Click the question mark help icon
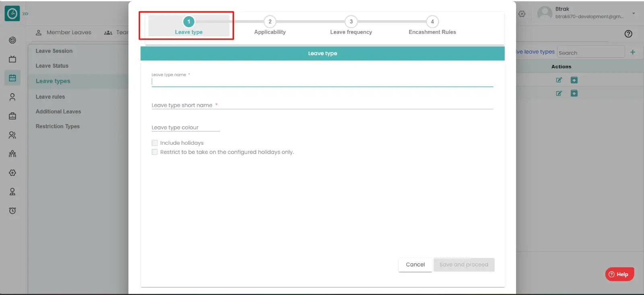 (628, 34)
